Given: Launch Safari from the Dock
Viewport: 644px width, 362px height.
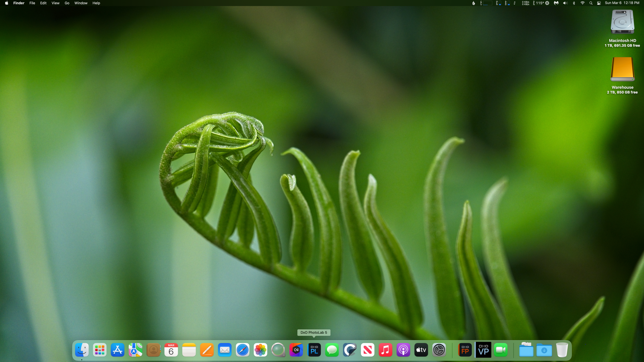Looking at the screenshot, I should click(x=242, y=350).
